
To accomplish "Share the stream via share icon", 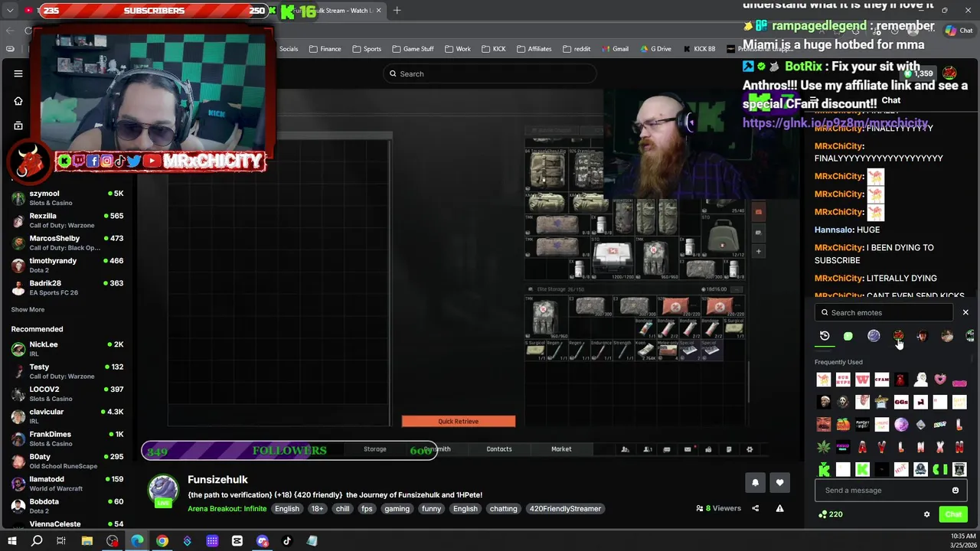I will point(755,508).
